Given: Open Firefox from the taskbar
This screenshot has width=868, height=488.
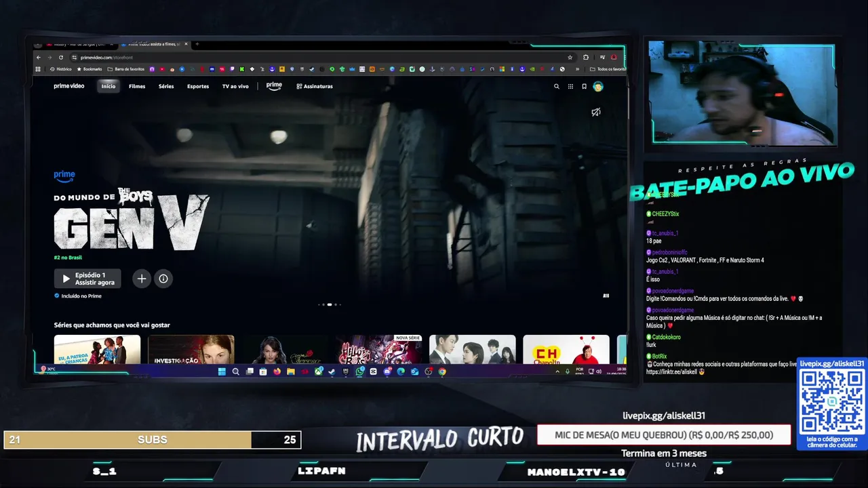Looking at the screenshot, I should click(x=277, y=371).
